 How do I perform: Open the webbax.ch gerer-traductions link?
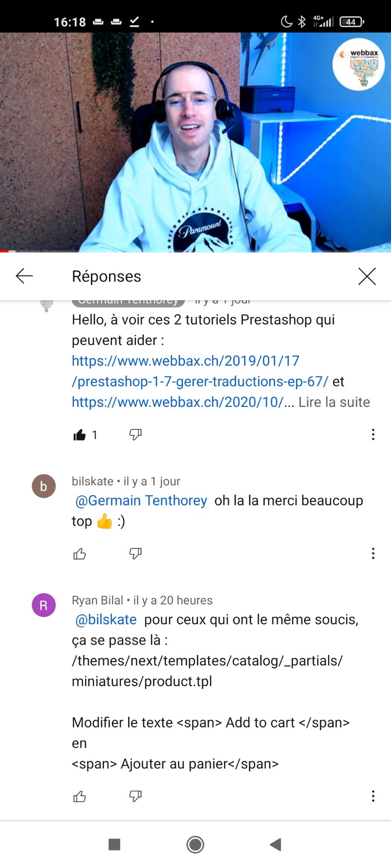tap(200, 371)
